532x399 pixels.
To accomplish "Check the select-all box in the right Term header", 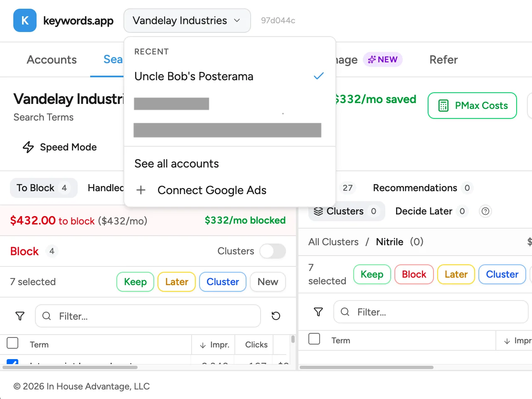I will pyautogui.click(x=314, y=339).
